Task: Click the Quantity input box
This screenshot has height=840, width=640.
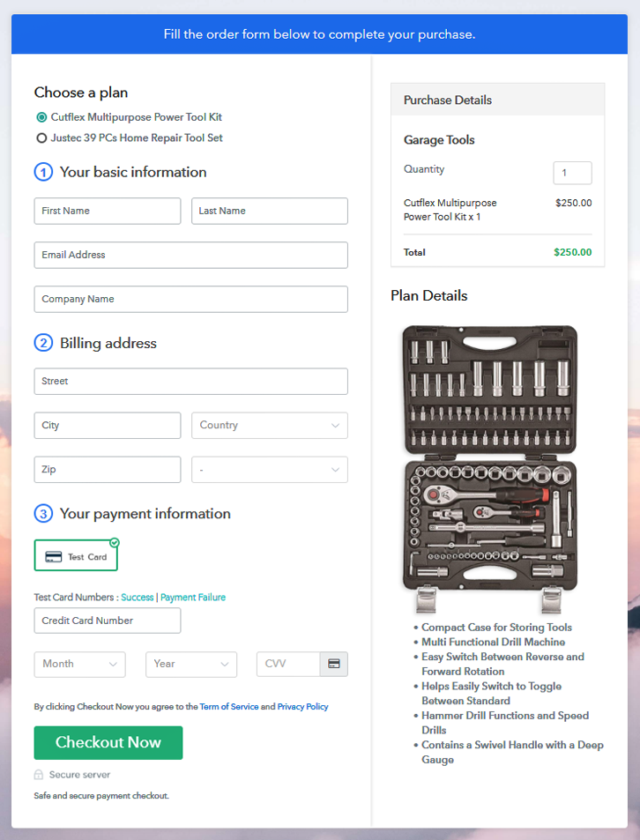Action: coord(572,173)
